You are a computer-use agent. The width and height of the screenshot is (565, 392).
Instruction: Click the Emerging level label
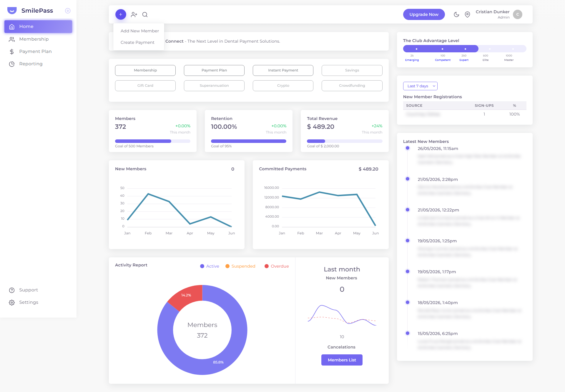pyautogui.click(x=412, y=60)
